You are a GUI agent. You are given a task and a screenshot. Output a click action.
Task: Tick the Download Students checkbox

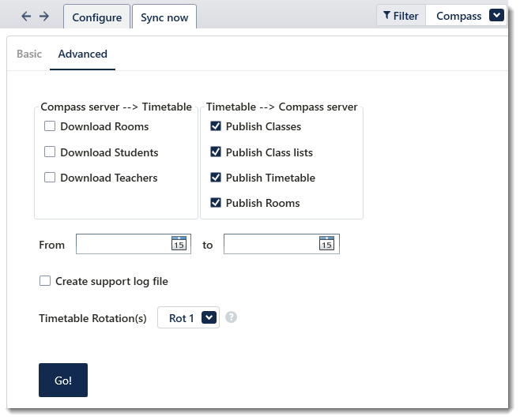click(50, 152)
